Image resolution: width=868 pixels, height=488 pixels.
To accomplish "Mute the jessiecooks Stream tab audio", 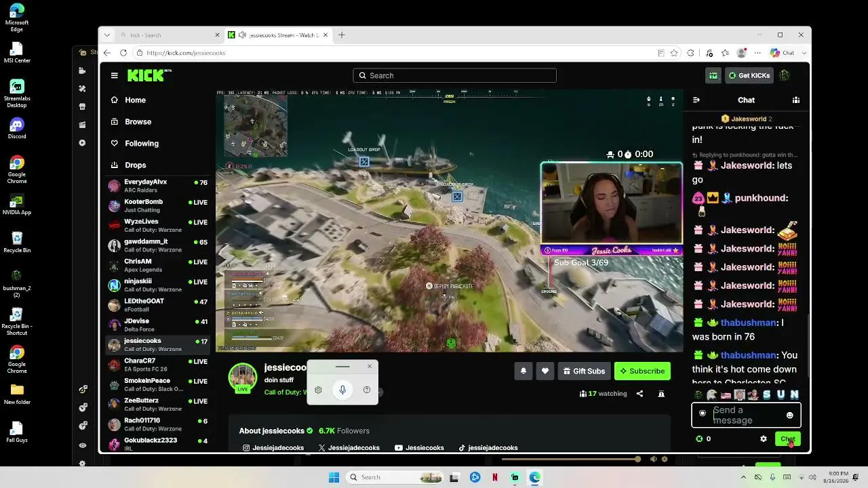I will click(x=242, y=35).
